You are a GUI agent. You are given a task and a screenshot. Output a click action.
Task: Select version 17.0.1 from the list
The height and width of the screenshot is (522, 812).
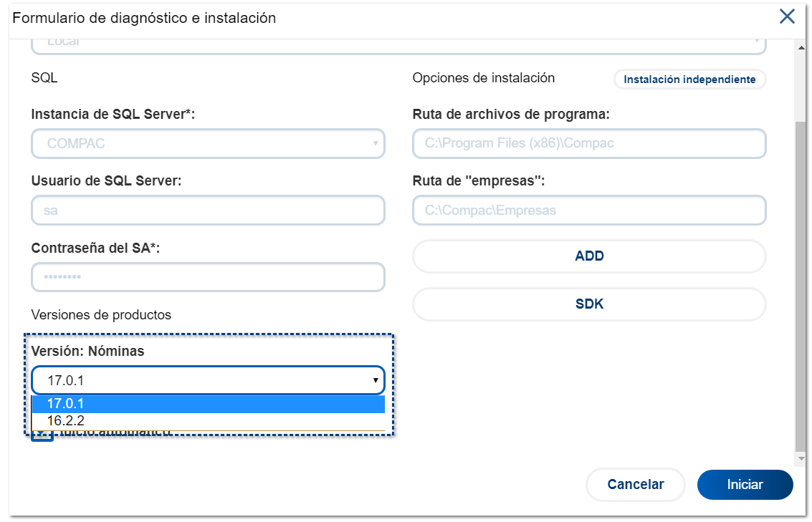pos(208,405)
